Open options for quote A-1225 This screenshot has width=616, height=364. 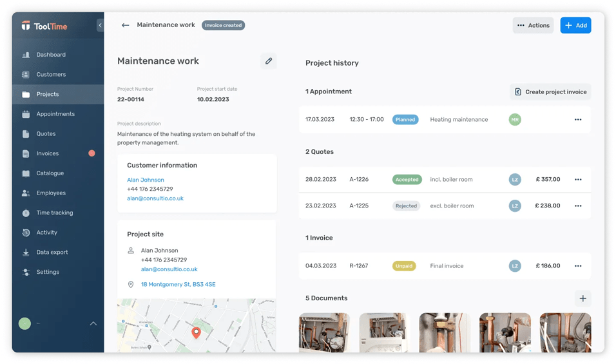pos(578,206)
